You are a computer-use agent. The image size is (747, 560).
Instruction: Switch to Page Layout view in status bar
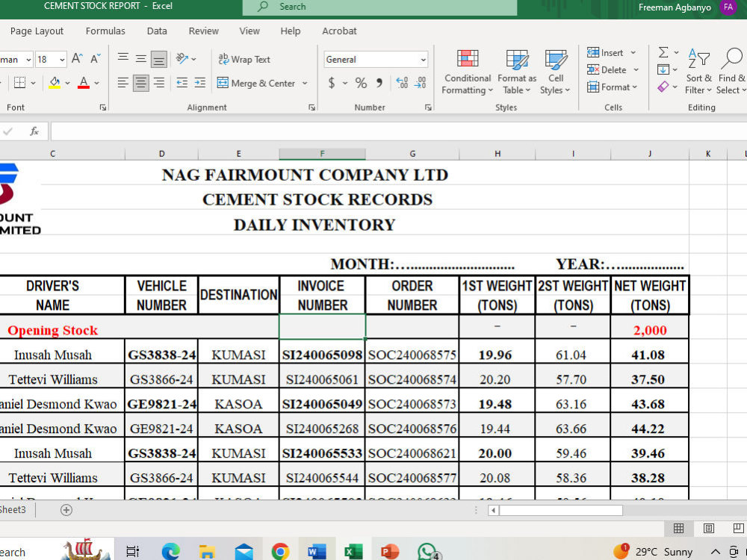click(709, 528)
